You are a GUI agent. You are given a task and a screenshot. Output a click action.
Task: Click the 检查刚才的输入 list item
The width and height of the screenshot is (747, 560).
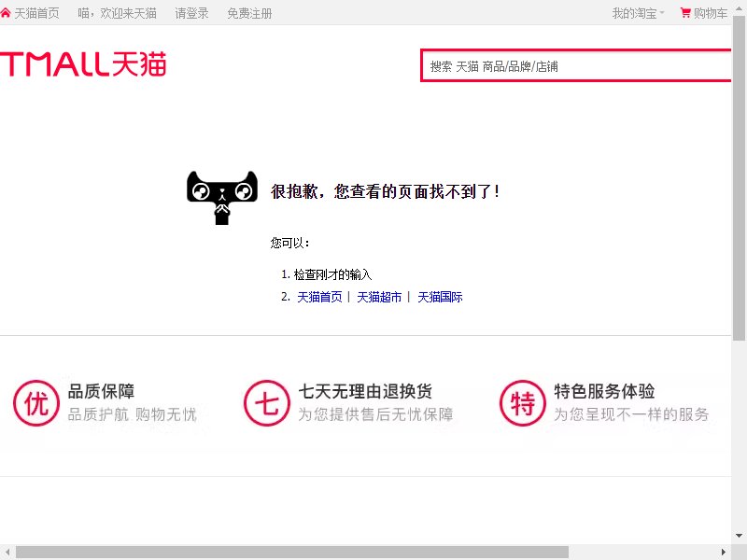click(332, 274)
